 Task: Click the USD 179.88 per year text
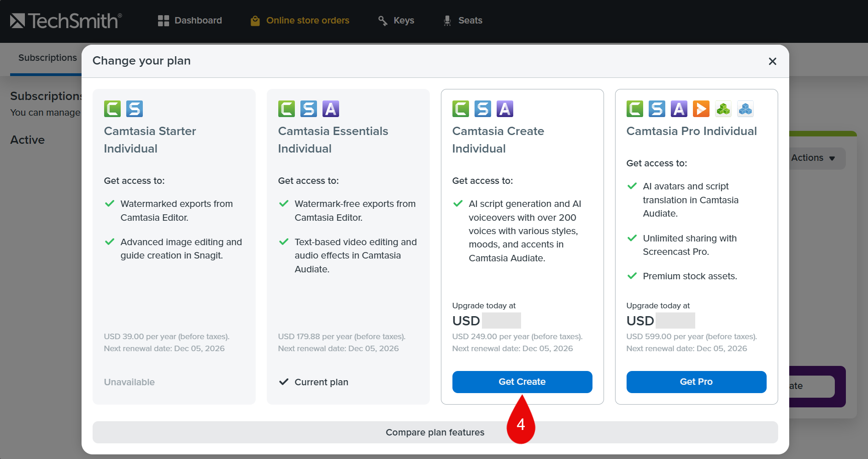342,337
